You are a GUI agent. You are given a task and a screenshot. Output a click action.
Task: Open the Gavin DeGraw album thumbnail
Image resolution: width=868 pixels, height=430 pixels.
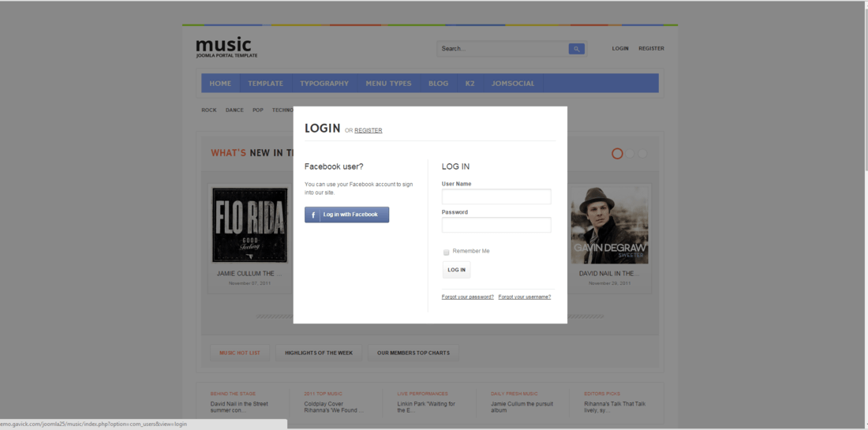coord(609,225)
